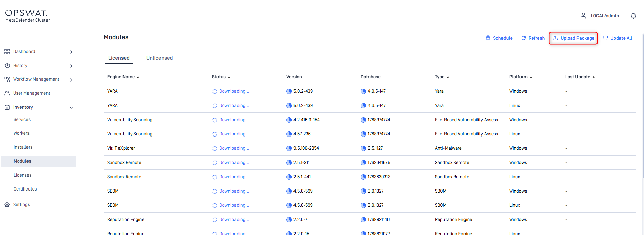The width and height of the screenshot is (644, 235).
Task: Click the Workflow Management icon in sidebar
Action: pos(7,79)
